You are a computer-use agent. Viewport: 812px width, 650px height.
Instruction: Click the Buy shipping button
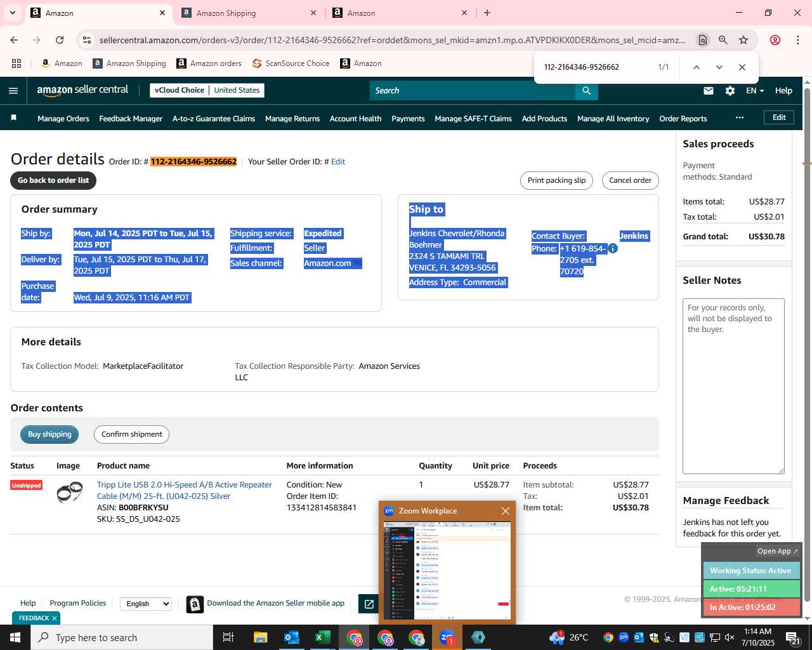49,434
